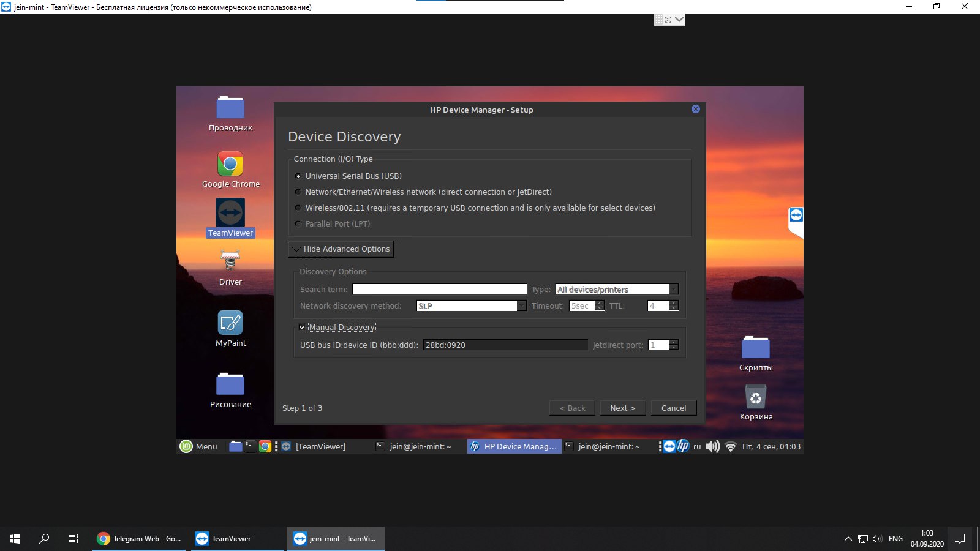Open Windows notification center
The width and height of the screenshot is (980, 551).
960,539
